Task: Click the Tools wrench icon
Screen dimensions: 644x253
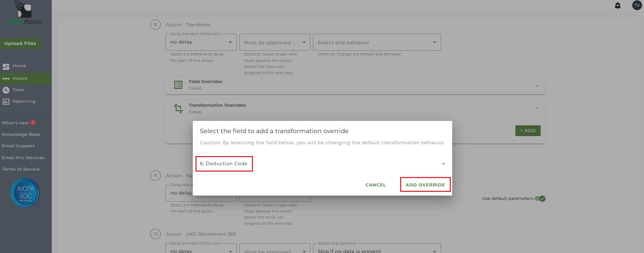Action: [x=6, y=90]
